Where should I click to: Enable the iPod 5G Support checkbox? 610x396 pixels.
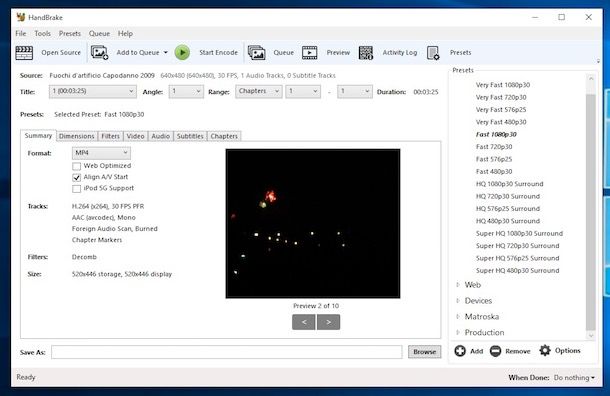[x=77, y=189]
